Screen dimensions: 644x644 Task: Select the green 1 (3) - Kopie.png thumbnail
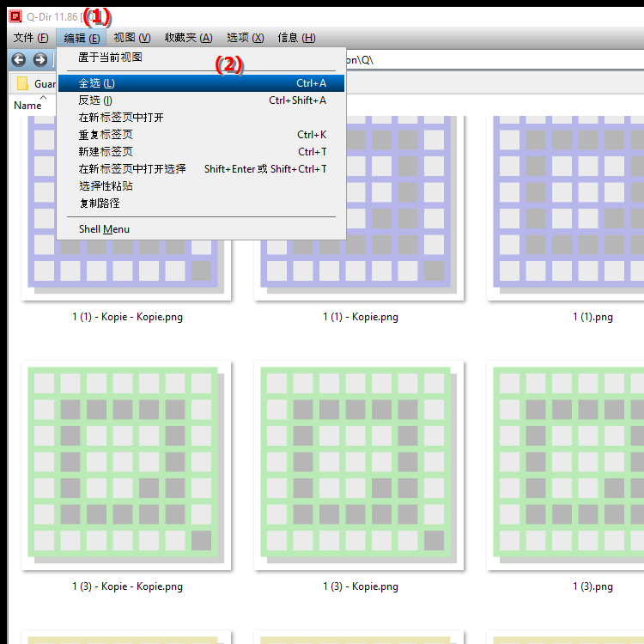(359, 464)
